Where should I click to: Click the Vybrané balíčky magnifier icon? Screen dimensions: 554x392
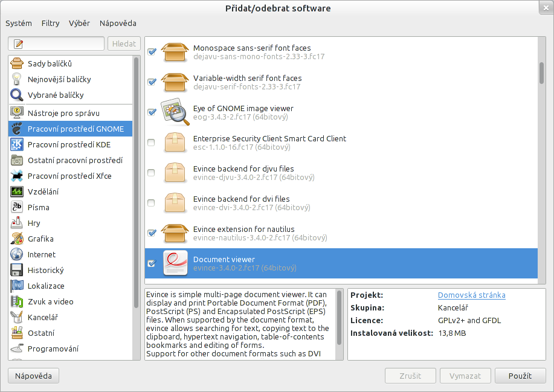point(17,95)
